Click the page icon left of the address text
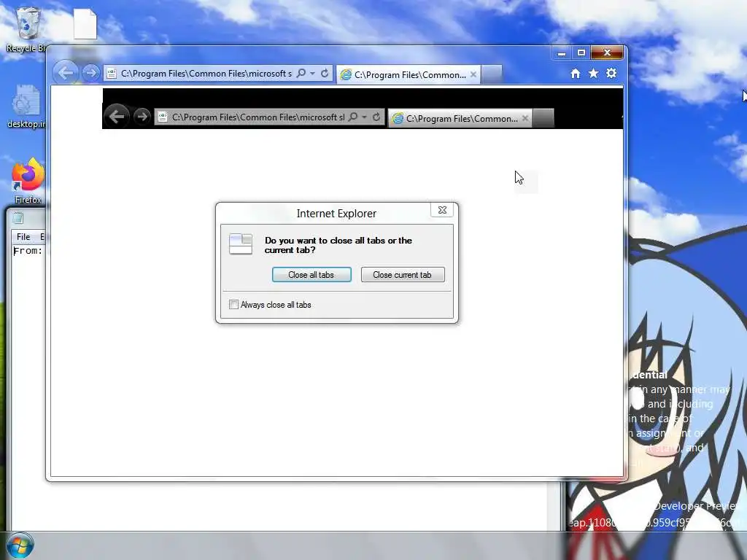Image resolution: width=747 pixels, height=560 pixels. [112, 74]
